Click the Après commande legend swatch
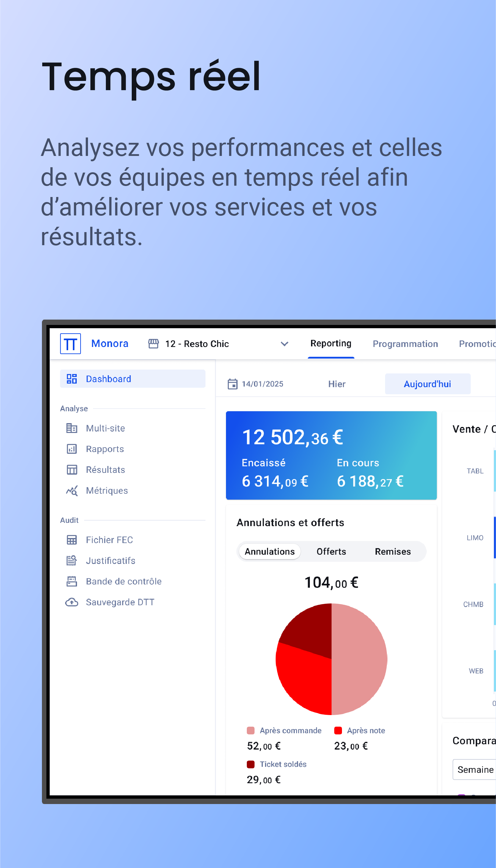This screenshot has height=868, width=496. tap(251, 730)
